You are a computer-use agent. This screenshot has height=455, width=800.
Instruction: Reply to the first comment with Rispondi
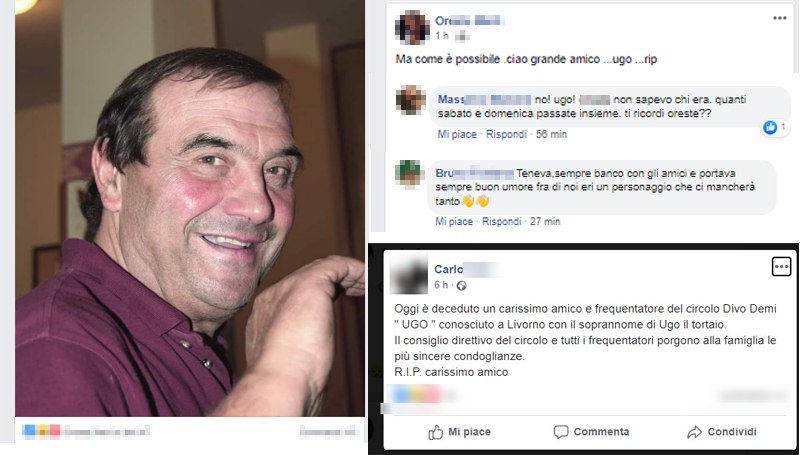tap(506, 134)
